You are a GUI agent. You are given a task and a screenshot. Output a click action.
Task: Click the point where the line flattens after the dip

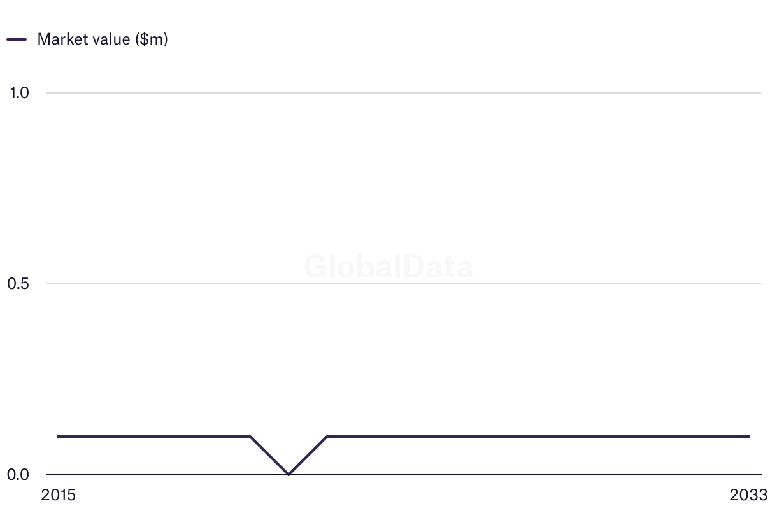(x=327, y=437)
